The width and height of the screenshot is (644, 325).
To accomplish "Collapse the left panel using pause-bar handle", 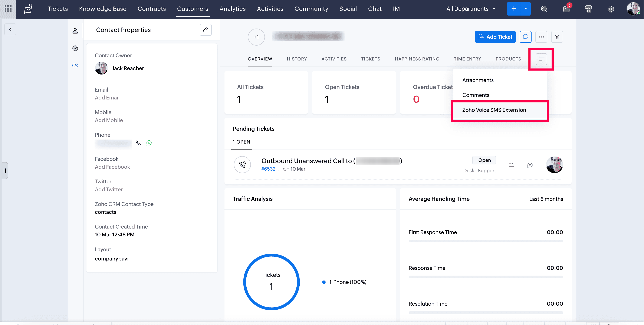I will pyautogui.click(x=4, y=171).
